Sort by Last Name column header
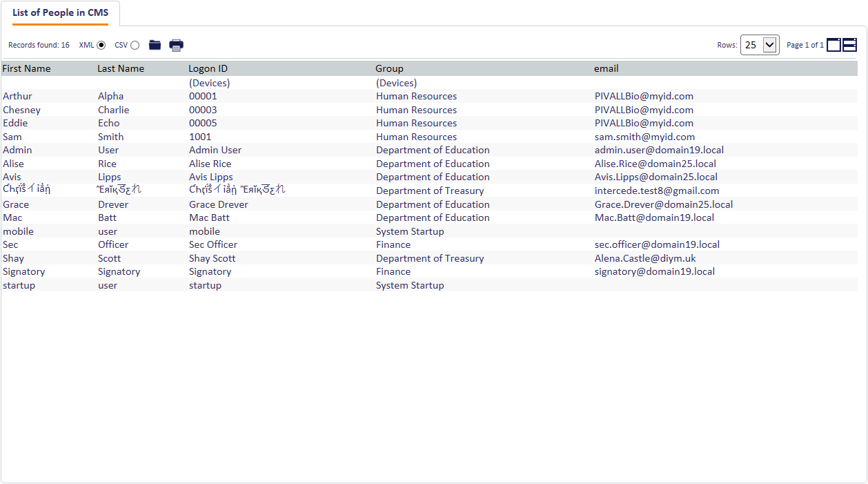The image size is (868, 484). 121,68
